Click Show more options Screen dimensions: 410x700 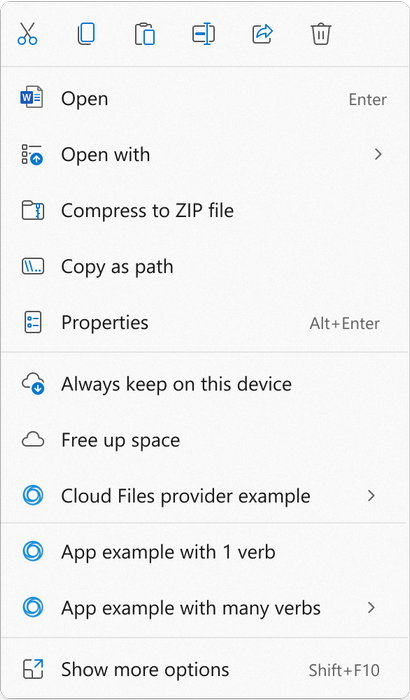pos(205,669)
